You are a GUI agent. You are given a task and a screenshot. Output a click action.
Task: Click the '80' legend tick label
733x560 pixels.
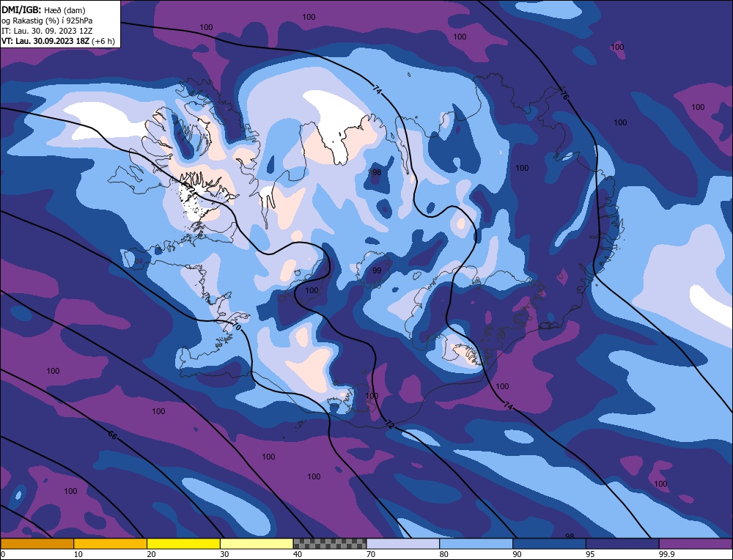443,554
